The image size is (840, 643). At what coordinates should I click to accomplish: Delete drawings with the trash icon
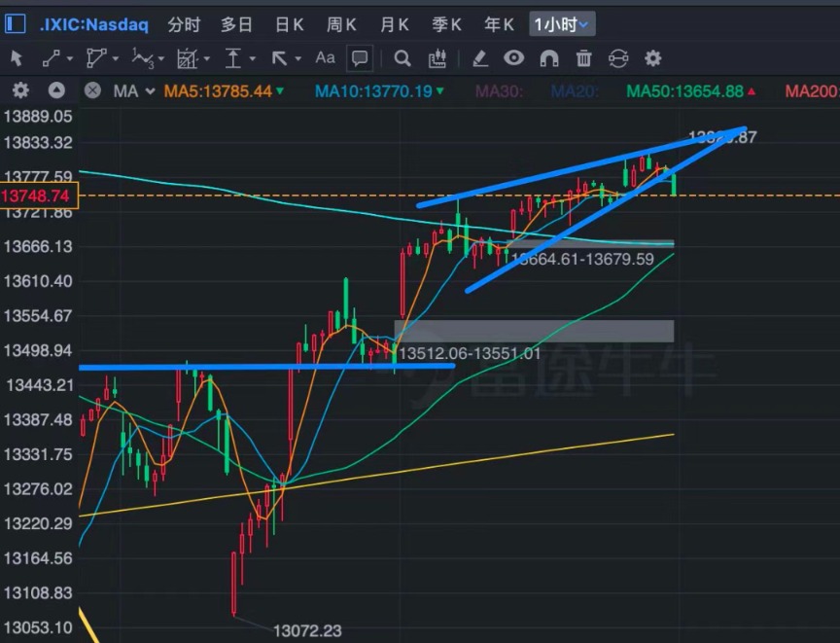click(584, 58)
